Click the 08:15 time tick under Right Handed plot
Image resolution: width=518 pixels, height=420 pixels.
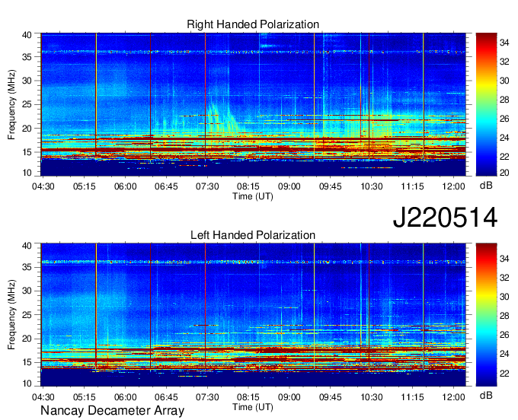248,186
